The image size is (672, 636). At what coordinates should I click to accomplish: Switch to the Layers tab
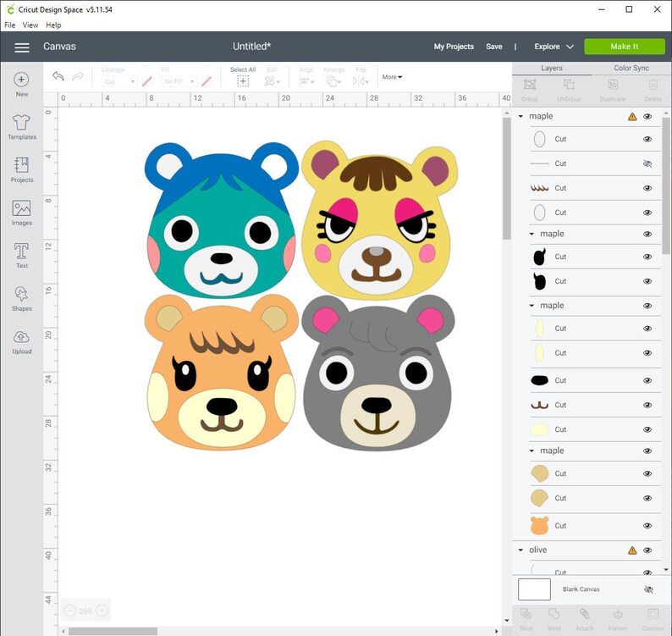click(552, 69)
